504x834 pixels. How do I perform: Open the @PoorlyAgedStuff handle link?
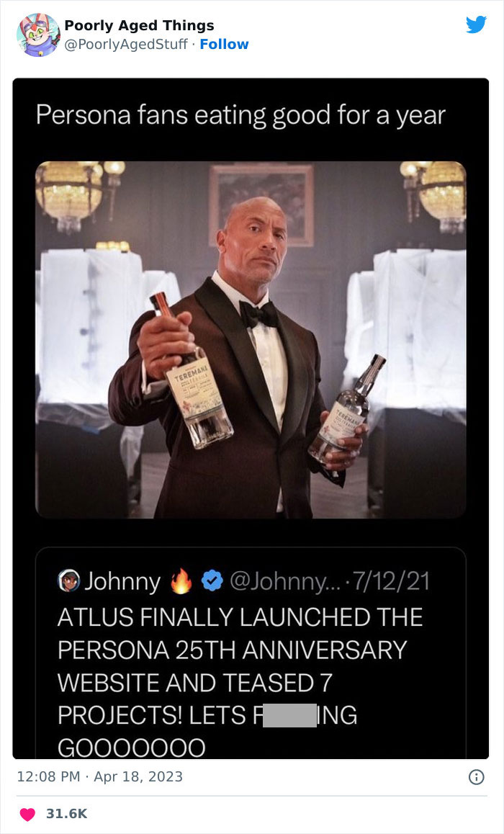(x=126, y=44)
